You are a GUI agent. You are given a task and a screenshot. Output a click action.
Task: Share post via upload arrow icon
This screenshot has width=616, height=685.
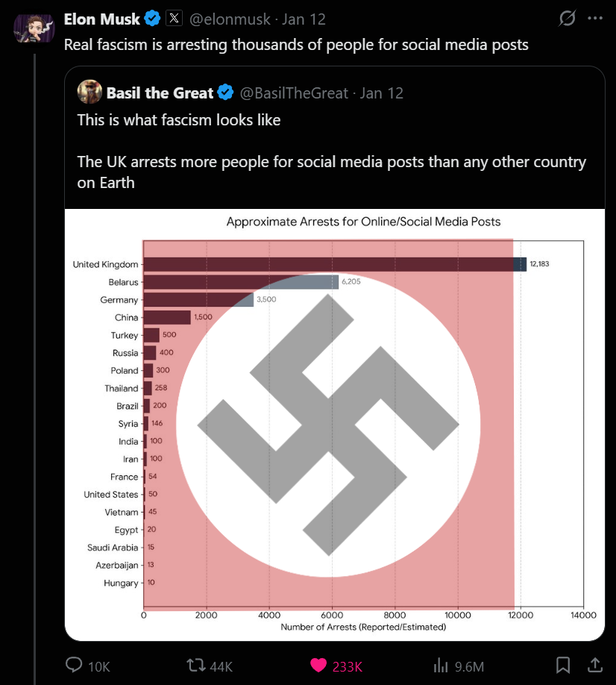point(595,666)
